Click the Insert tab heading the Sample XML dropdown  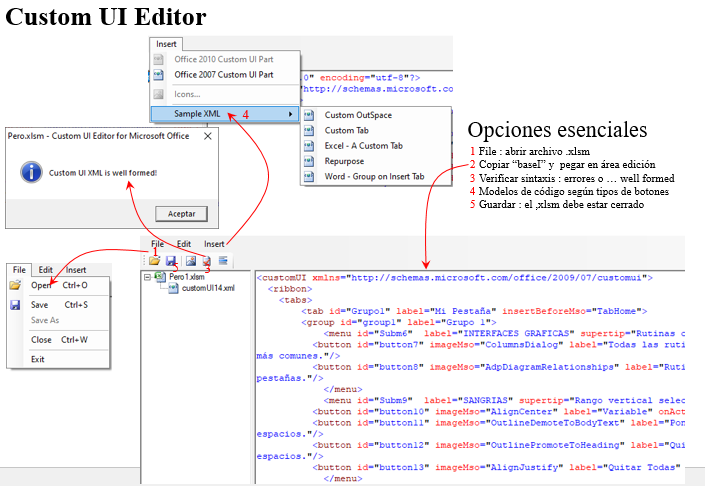click(166, 44)
